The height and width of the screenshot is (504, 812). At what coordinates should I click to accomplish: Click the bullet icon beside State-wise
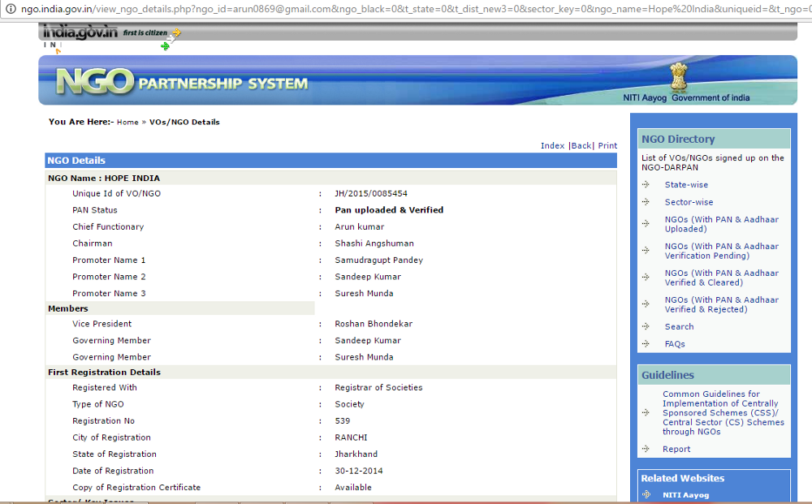pos(646,185)
